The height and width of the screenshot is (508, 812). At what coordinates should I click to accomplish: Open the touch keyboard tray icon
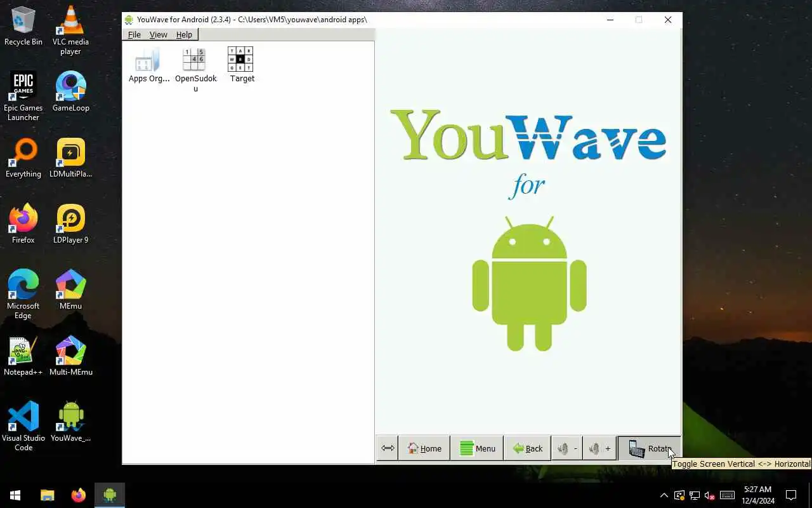tap(728, 495)
